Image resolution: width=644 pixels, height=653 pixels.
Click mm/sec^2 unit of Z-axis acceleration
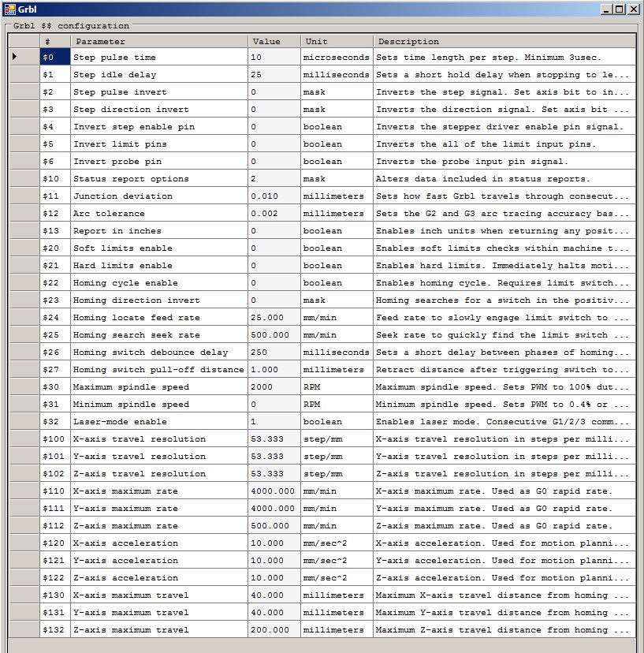tap(337, 578)
